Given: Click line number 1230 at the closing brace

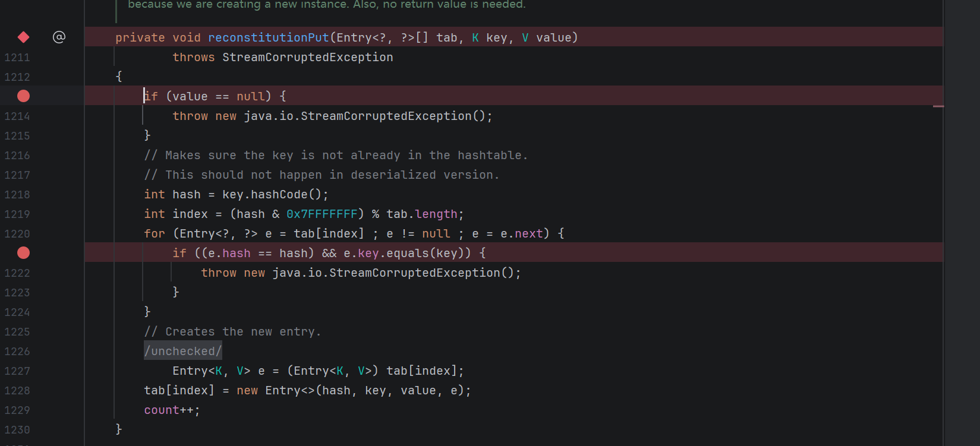Looking at the screenshot, I should [17, 430].
